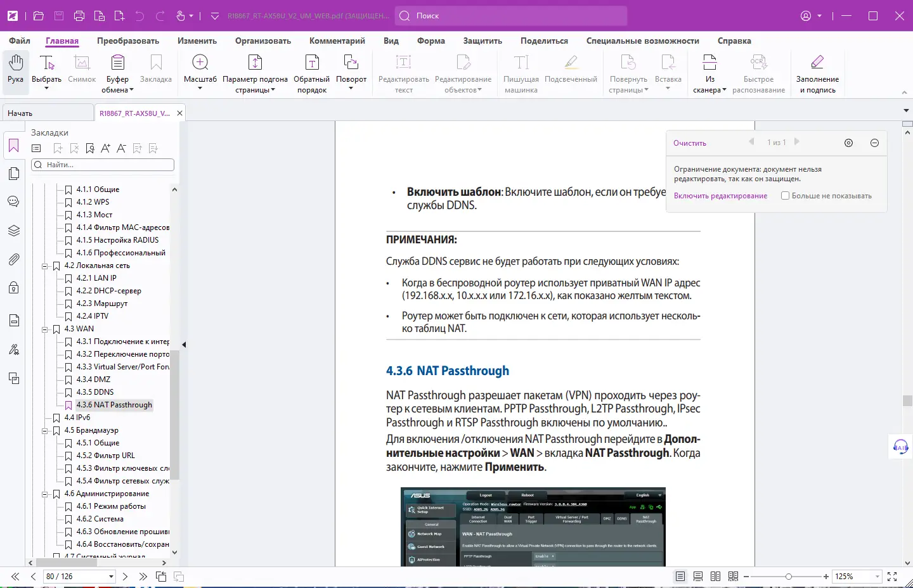
Task: Open the Защитить ribbon tab
Action: [x=482, y=41]
